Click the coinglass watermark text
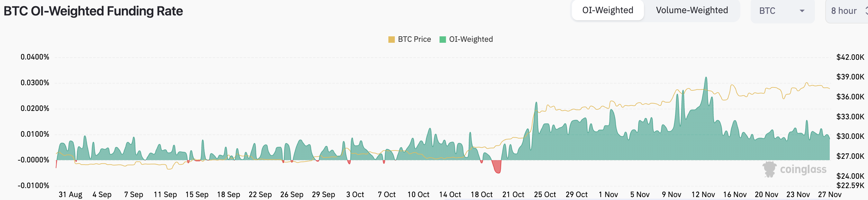The width and height of the screenshot is (868, 200). [x=803, y=169]
